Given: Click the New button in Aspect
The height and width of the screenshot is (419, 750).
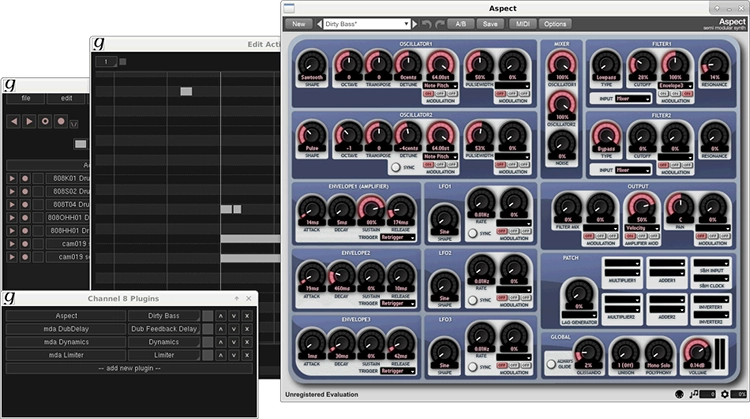Looking at the screenshot, I should [298, 24].
